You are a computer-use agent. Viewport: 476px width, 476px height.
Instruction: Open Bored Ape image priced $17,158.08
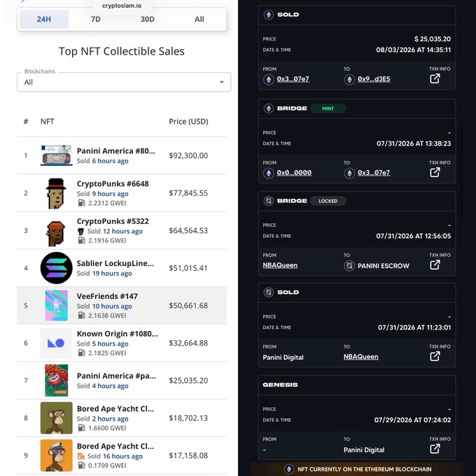57,456
